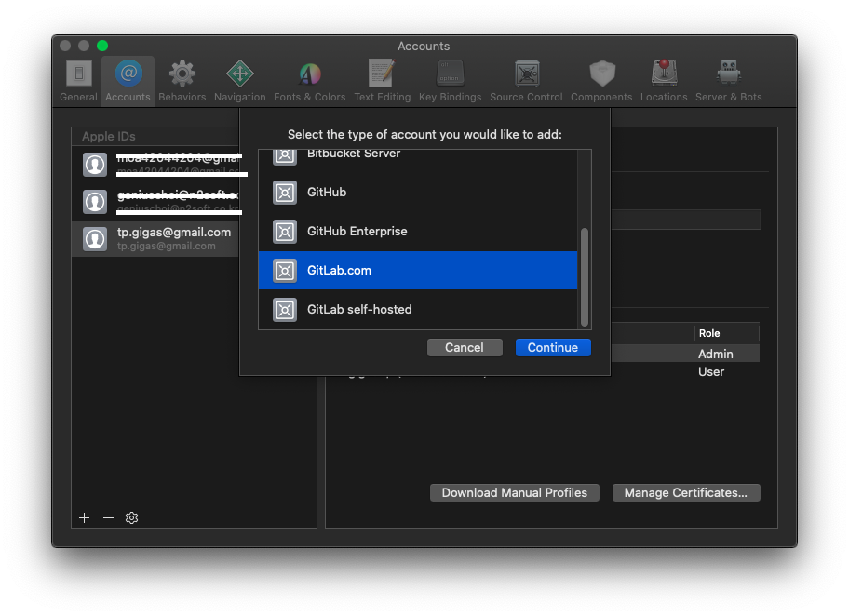The width and height of the screenshot is (849, 616).
Task: Select the Admin role row
Action: (x=685, y=354)
